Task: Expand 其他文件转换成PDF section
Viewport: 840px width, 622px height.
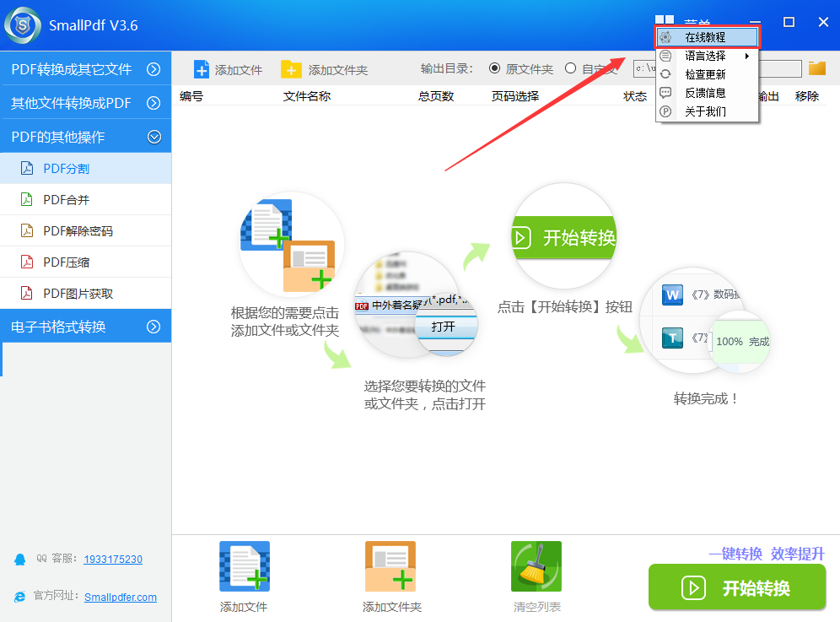Action: [153, 103]
